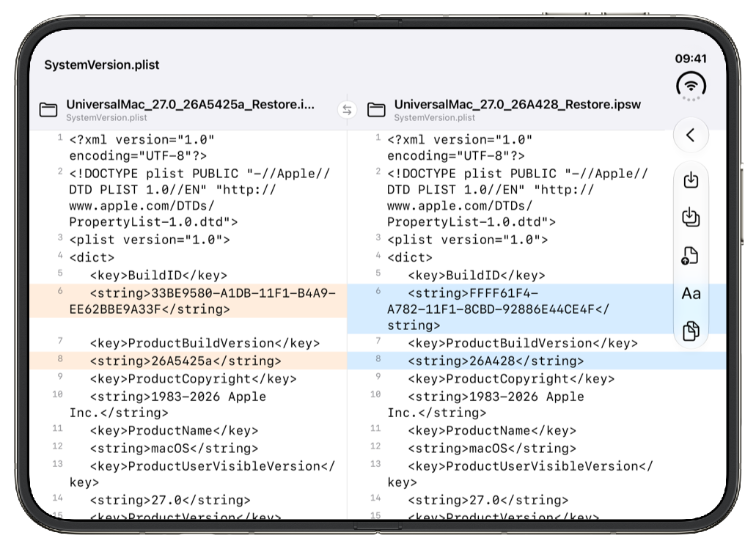Click right <string>macOS</string> line
Viewport: 756px width, 549px height.
tap(492, 449)
